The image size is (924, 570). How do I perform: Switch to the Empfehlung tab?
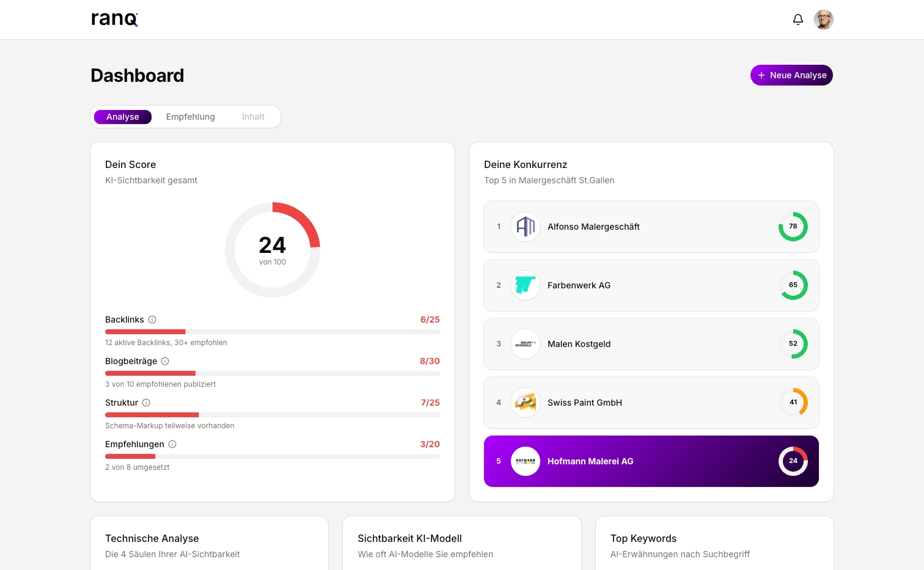coord(190,117)
